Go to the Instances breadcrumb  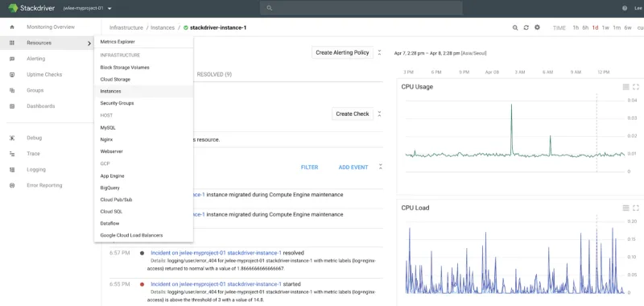click(163, 28)
